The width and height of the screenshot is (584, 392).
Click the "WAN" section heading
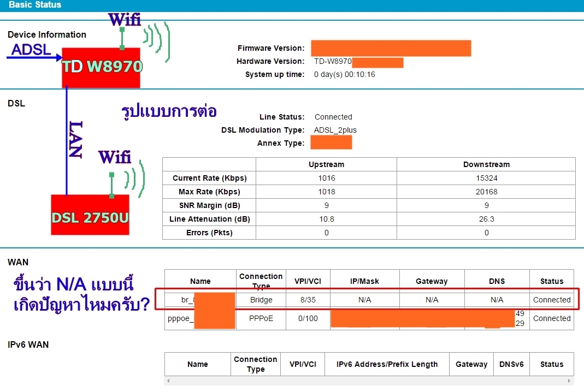pyautogui.click(x=18, y=262)
